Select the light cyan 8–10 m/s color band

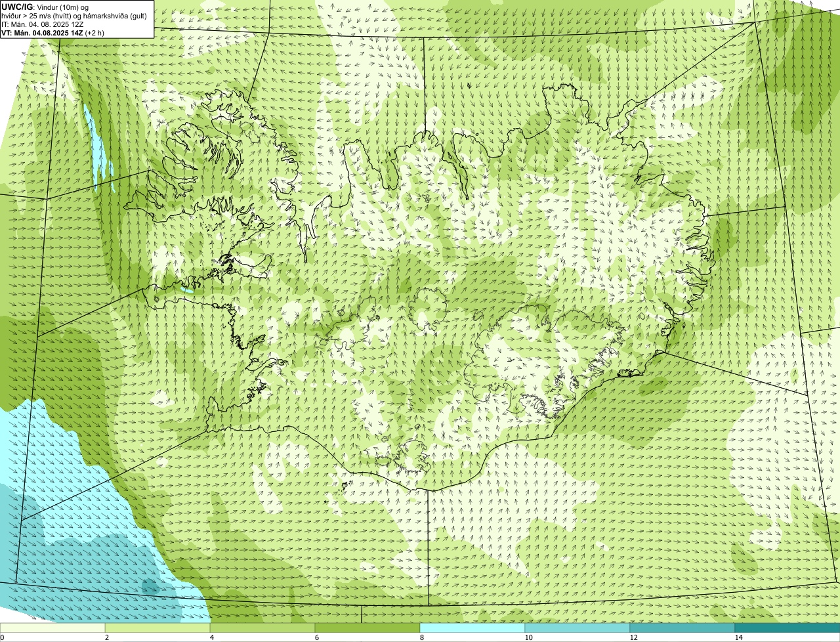coord(472,628)
